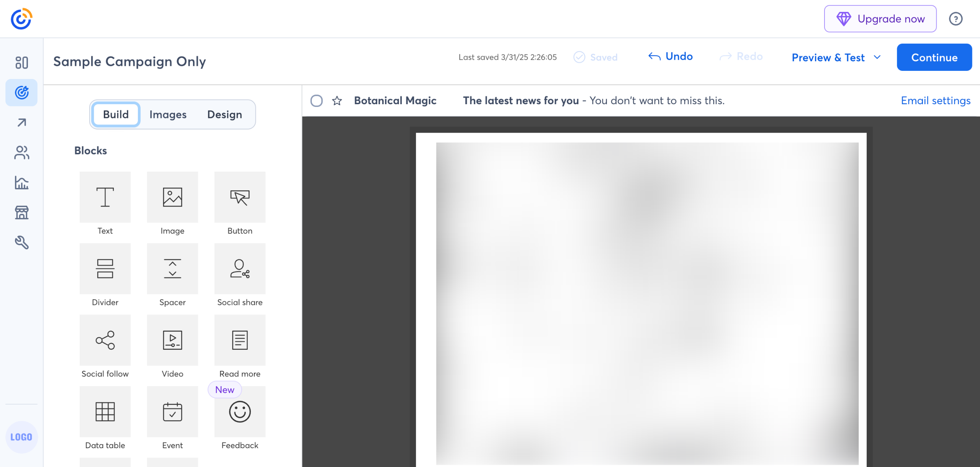
Task: Open Reporting chart icon in sidebar
Action: (x=21, y=183)
